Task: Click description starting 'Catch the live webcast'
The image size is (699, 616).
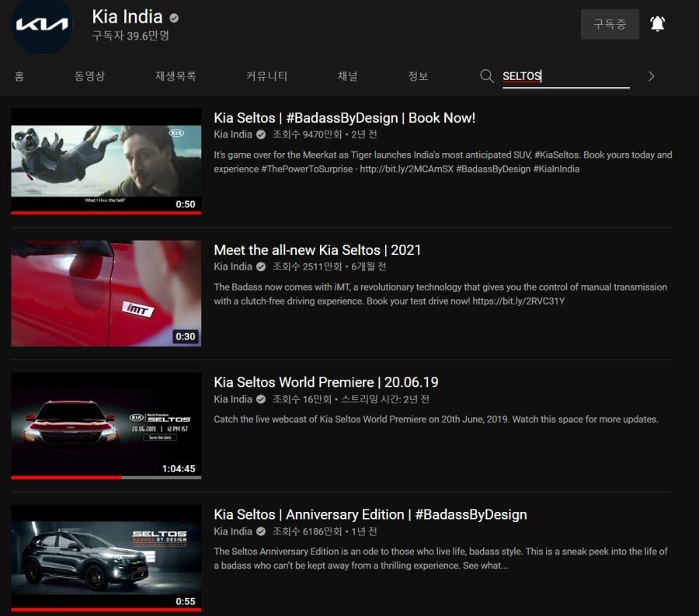Action: click(x=436, y=419)
